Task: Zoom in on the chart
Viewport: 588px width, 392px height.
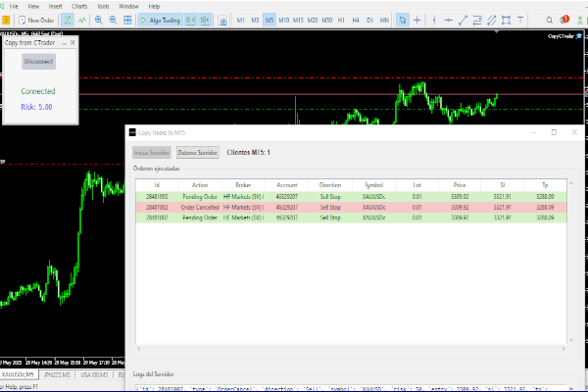Action: pos(99,21)
